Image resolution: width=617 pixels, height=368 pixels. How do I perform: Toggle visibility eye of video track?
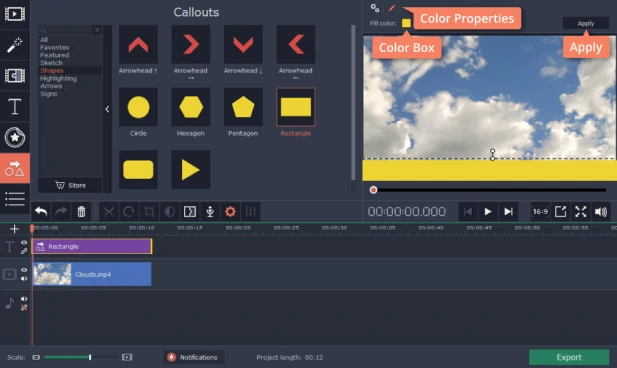coord(24,270)
